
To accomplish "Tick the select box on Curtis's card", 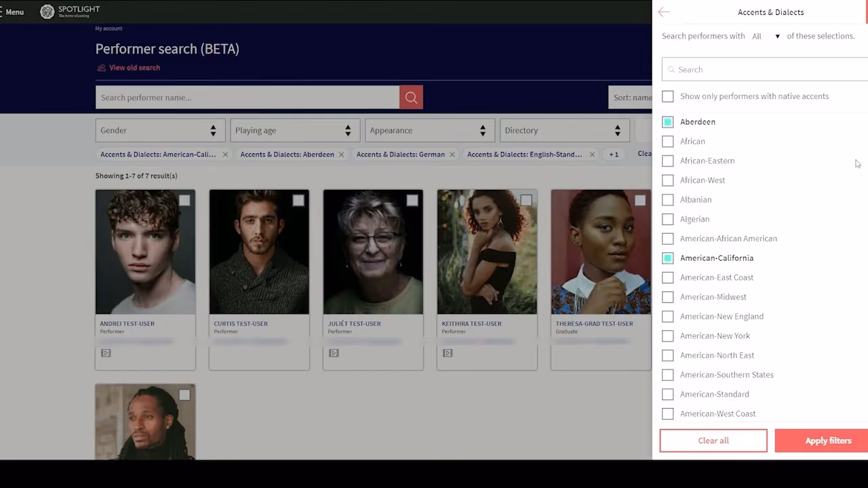I will point(298,201).
